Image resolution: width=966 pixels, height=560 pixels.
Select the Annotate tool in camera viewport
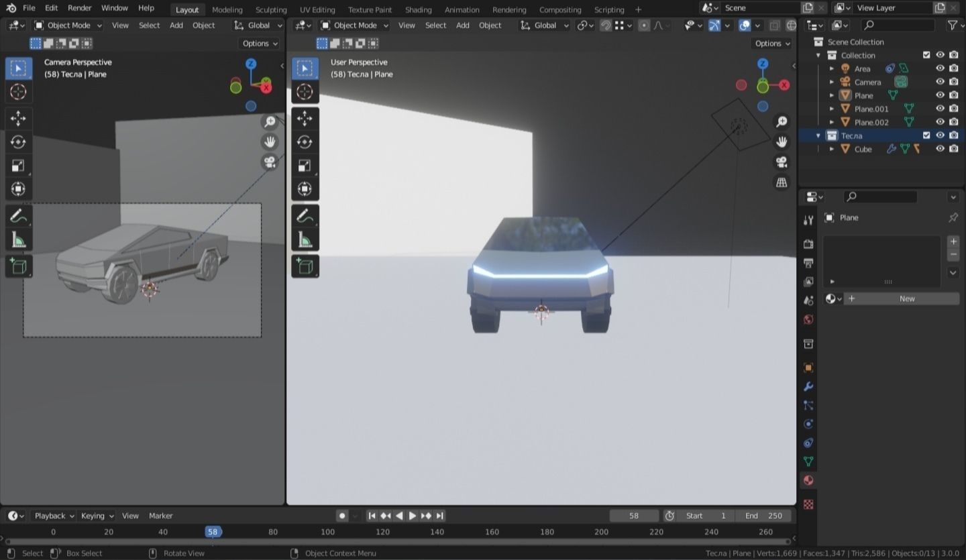pyautogui.click(x=18, y=216)
